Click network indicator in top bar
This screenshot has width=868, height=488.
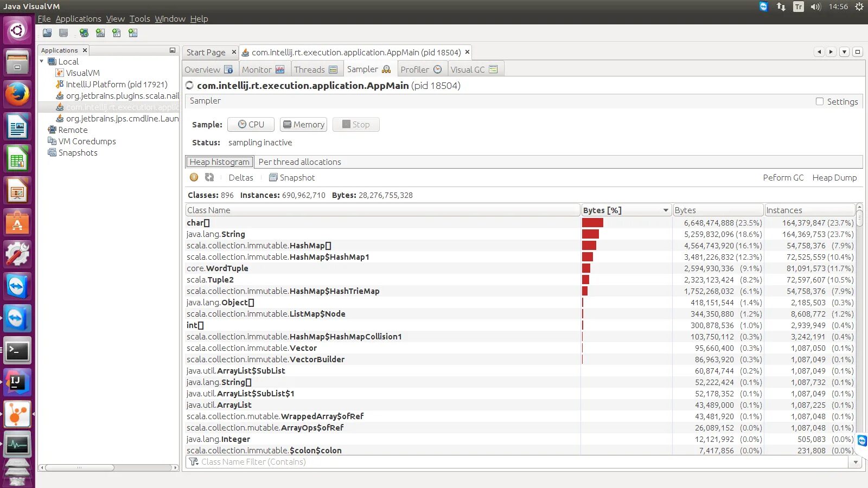point(781,7)
